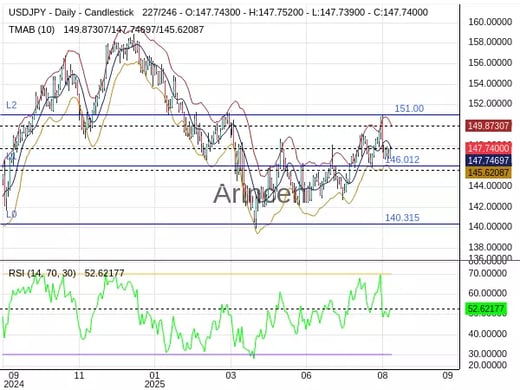Click the dark blue 147.74697 price tag
520x390 pixels.
coord(488,161)
